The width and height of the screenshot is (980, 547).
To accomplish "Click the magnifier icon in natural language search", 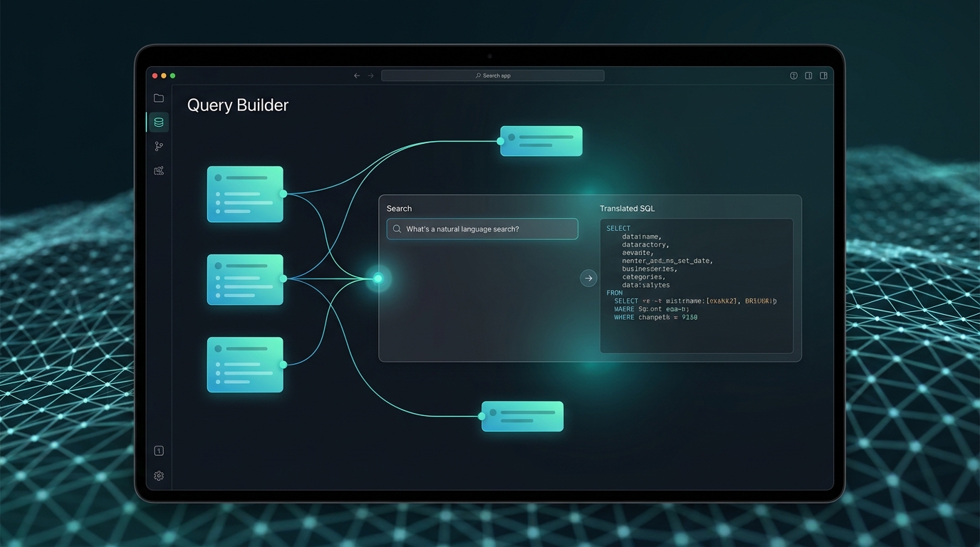I will click(x=397, y=229).
